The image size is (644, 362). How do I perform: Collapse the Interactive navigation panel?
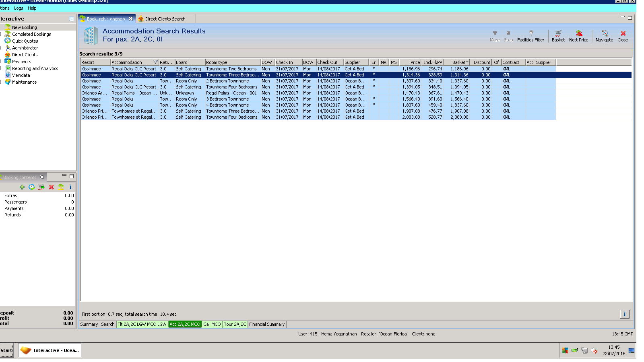click(72, 19)
